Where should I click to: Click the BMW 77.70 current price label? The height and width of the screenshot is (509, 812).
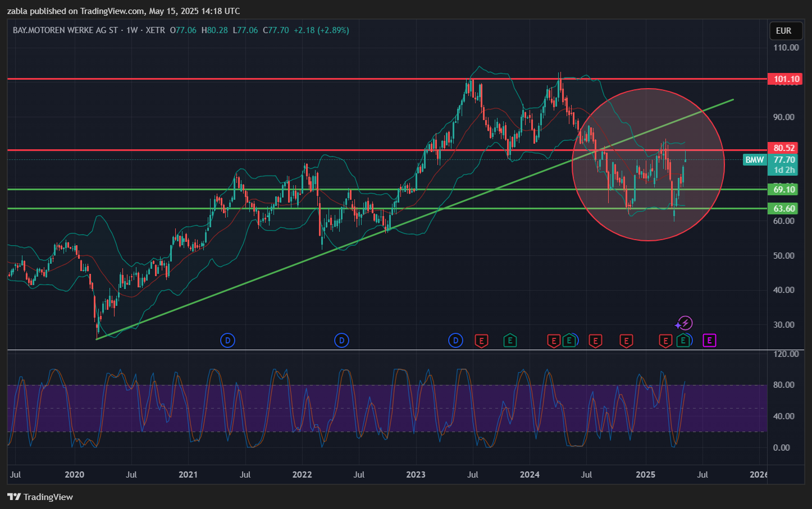click(x=769, y=160)
